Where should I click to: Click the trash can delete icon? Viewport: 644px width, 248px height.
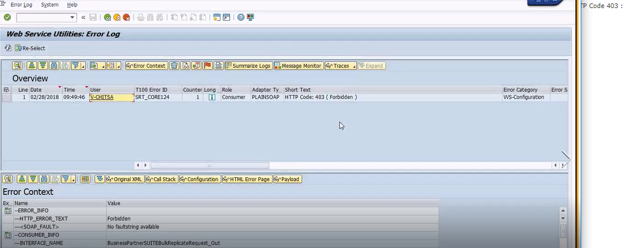coord(174,66)
